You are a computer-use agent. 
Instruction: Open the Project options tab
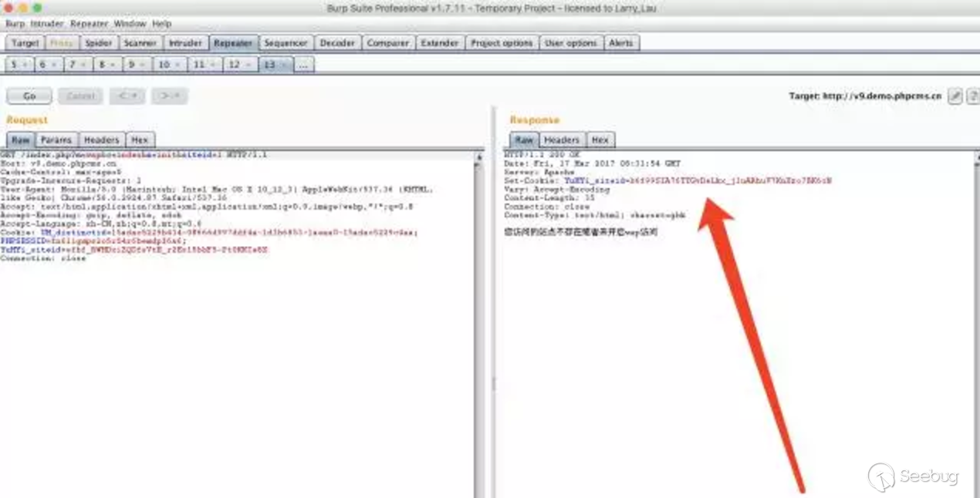click(502, 43)
